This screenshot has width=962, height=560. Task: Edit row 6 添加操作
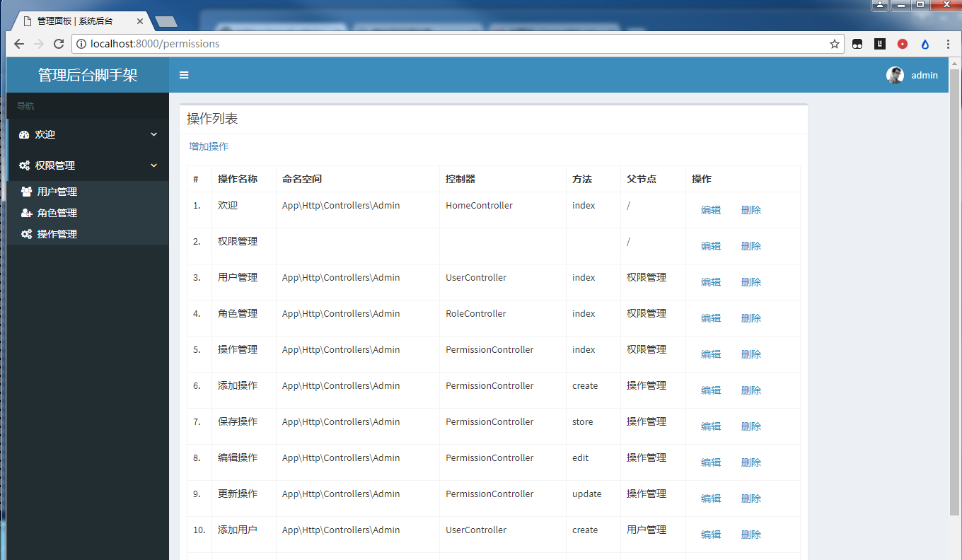pos(711,390)
